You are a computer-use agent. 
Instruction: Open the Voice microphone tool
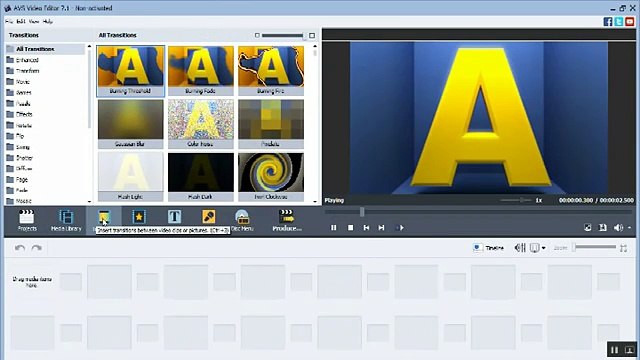[209, 217]
